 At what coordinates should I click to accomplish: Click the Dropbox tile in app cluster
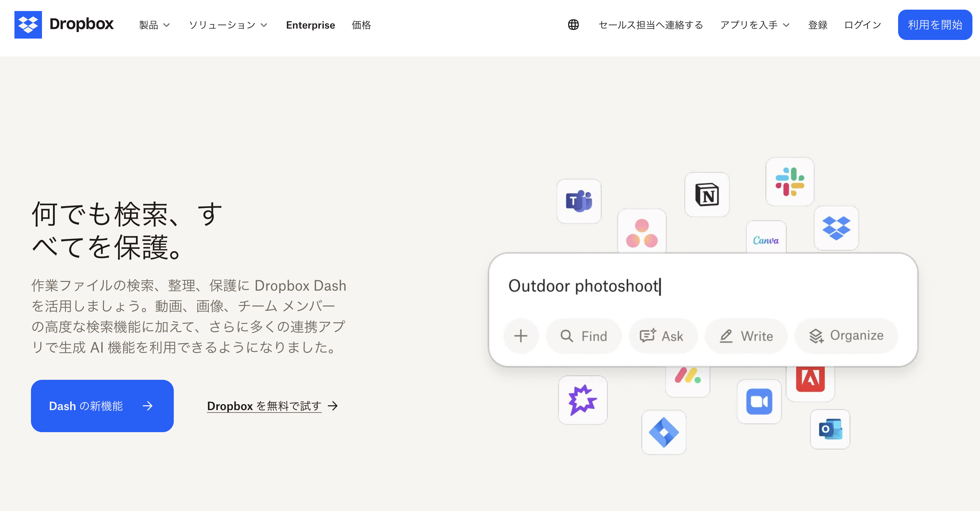coord(836,228)
